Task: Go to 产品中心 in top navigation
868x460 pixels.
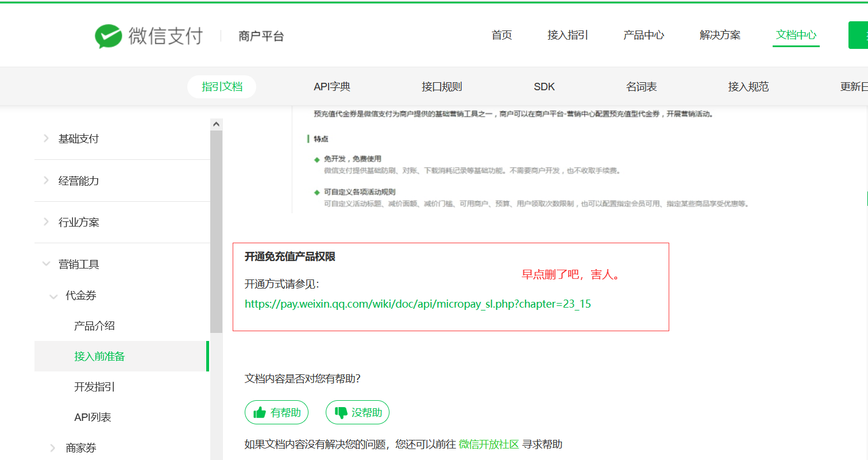Action: (643, 35)
